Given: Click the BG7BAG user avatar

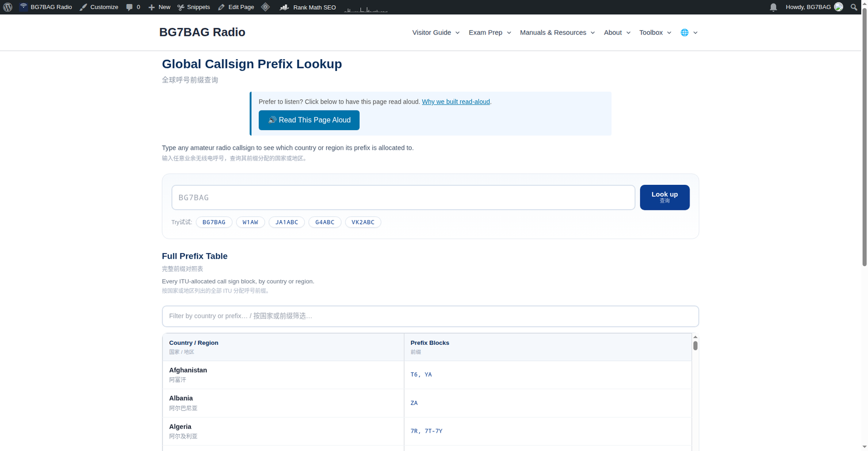Looking at the screenshot, I should point(839,7).
